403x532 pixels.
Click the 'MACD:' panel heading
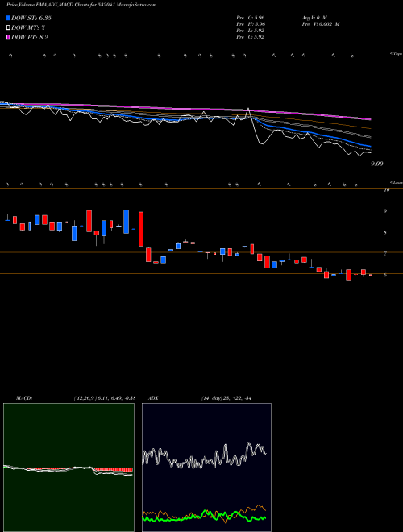click(24, 398)
